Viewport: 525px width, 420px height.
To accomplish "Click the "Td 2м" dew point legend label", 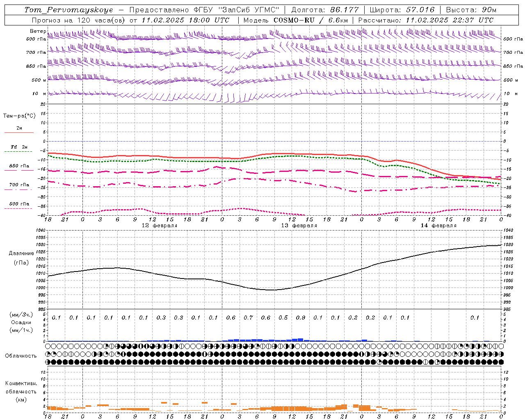I will tap(19, 147).
